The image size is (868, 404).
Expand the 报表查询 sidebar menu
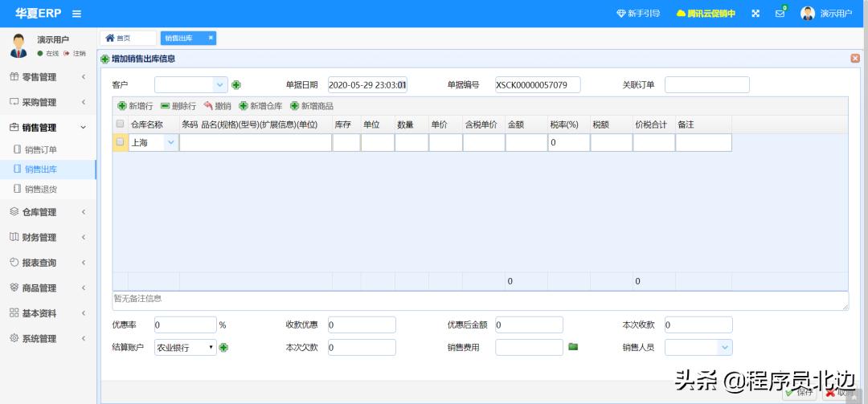click(48, 263)
